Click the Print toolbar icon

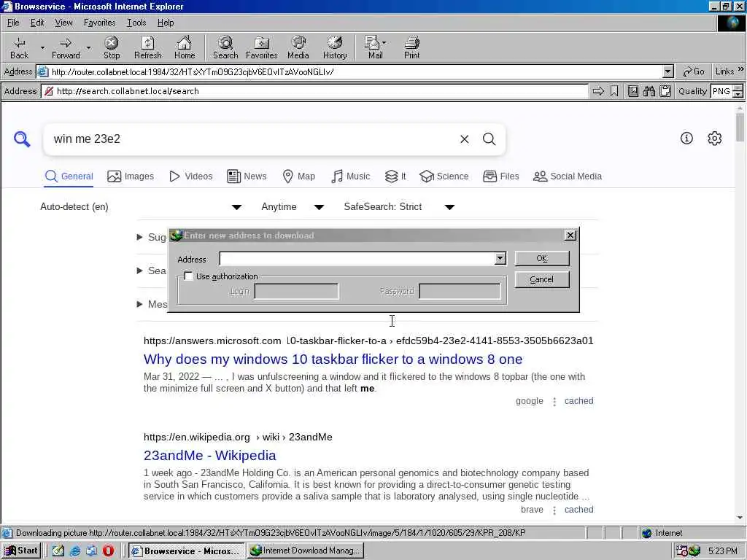(x=411, y=47)
